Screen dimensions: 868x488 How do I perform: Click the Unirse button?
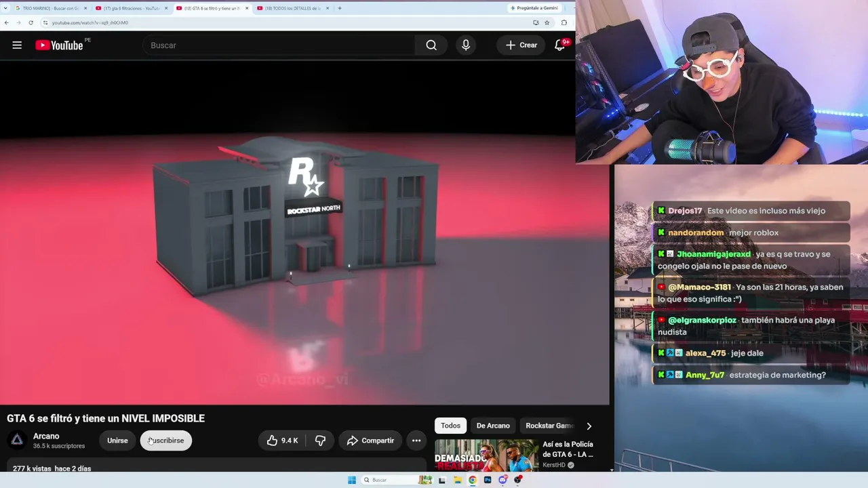117,441
